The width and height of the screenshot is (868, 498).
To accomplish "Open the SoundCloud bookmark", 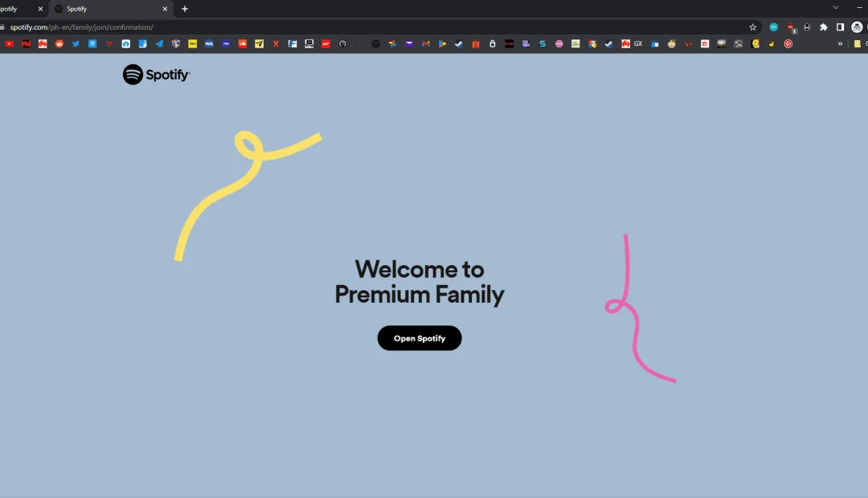I will [243, 43].
